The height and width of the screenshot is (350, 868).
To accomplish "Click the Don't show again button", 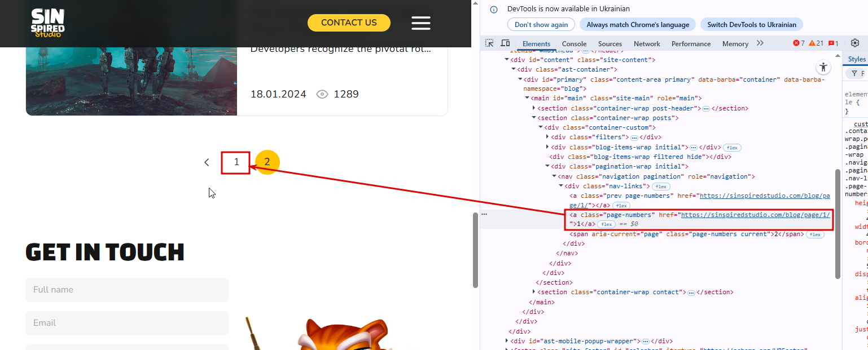I will click(541, 25).
